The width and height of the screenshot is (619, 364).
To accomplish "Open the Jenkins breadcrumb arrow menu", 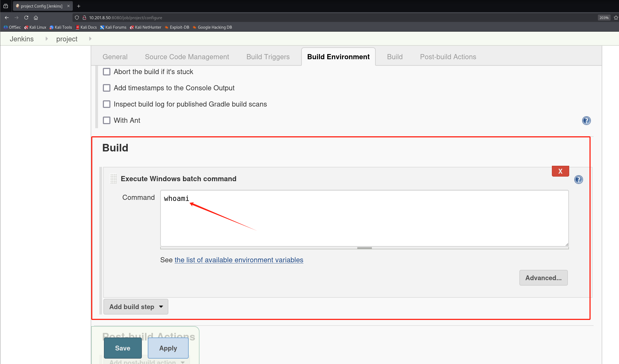I will tap(47, 39).
